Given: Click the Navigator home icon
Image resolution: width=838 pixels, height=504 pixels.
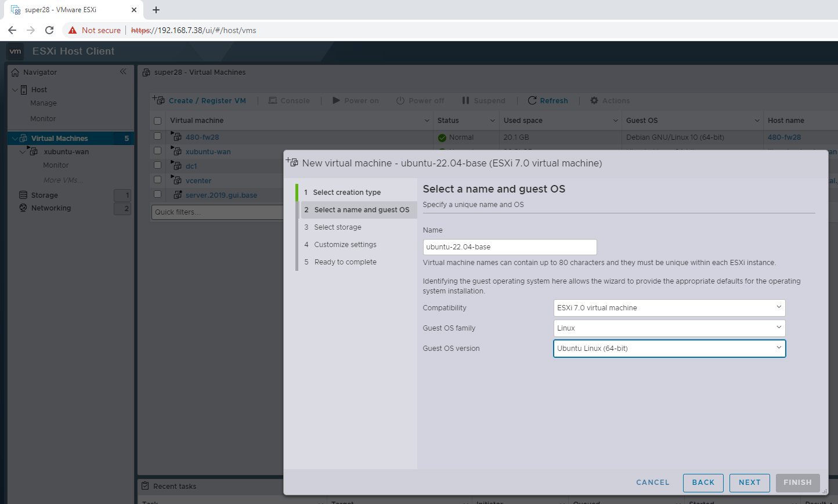Looking at the screenshot, I should (x=15, y=72).
